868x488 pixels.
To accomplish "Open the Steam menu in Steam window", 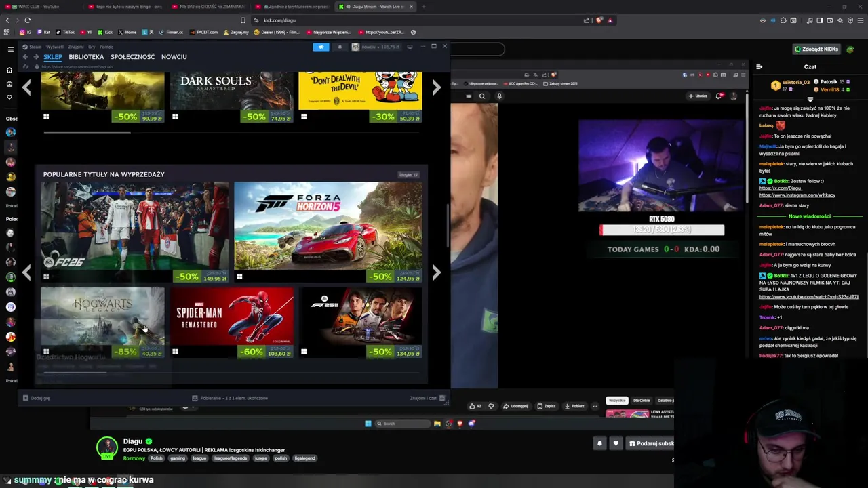I will tap(35, 47).
